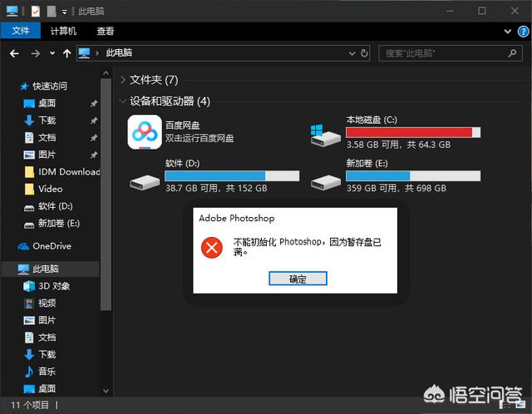Screen dimensions: 532x414
Task: Click the 确定 button in Photoshop dialog
Action: coord(298,278)
